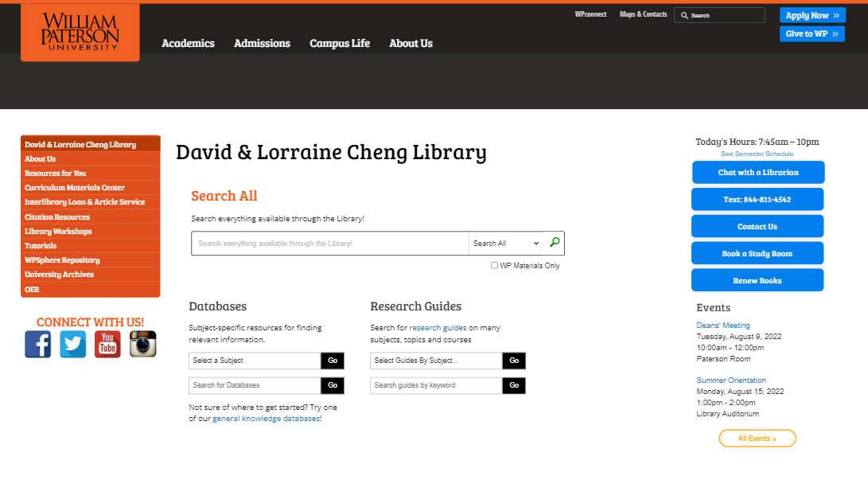The width and height of the screenshot is (868, 480).
Task: Focus the top header Search field
Action: (x=720, y=15)
